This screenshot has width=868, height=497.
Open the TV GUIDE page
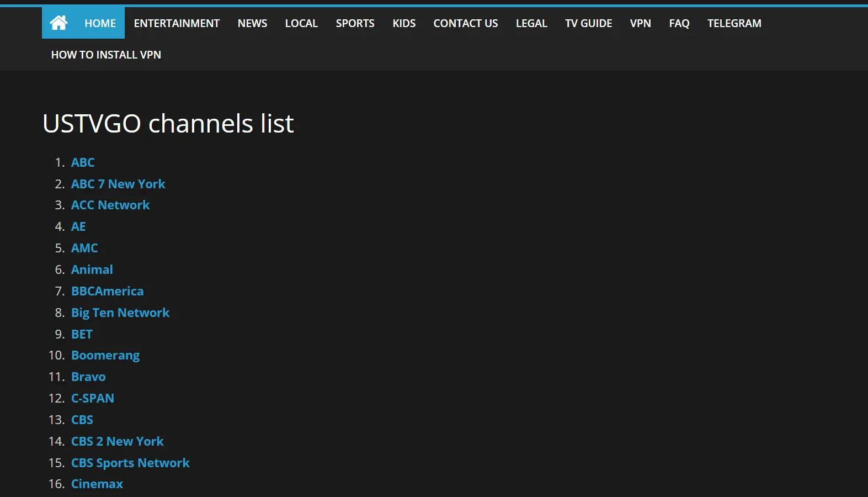[x=588, y=23]
